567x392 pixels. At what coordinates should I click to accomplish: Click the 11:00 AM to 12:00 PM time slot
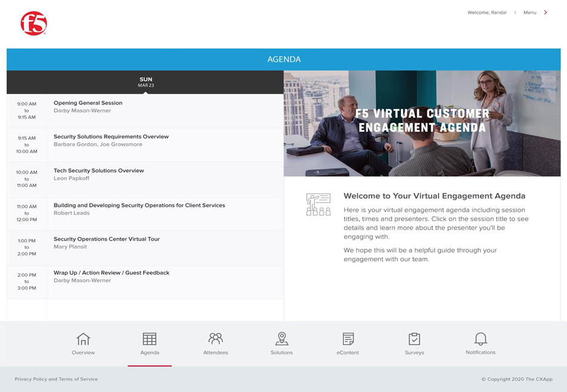tap(27, 213)
